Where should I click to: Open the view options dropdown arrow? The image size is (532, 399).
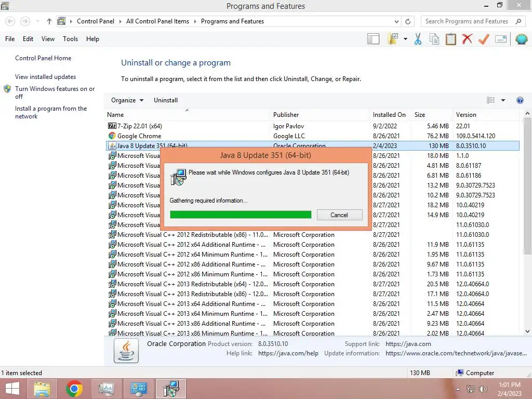coord(503,100)
